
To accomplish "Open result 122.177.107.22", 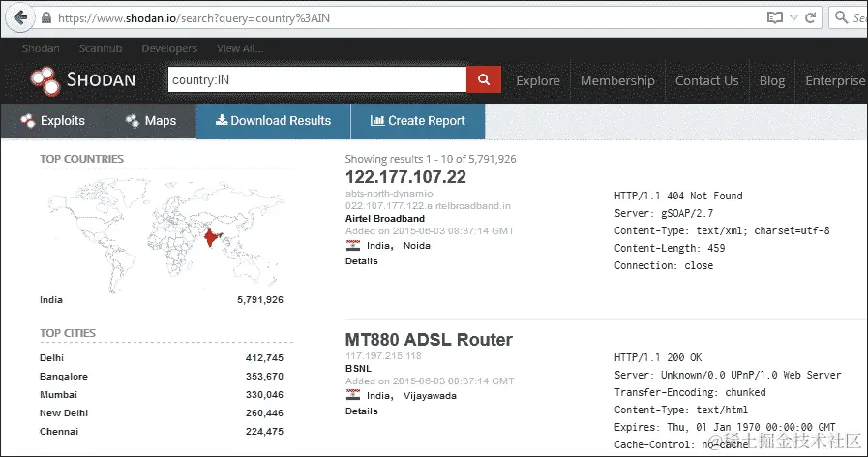I will pyautogui.click(x=405, y=177).
